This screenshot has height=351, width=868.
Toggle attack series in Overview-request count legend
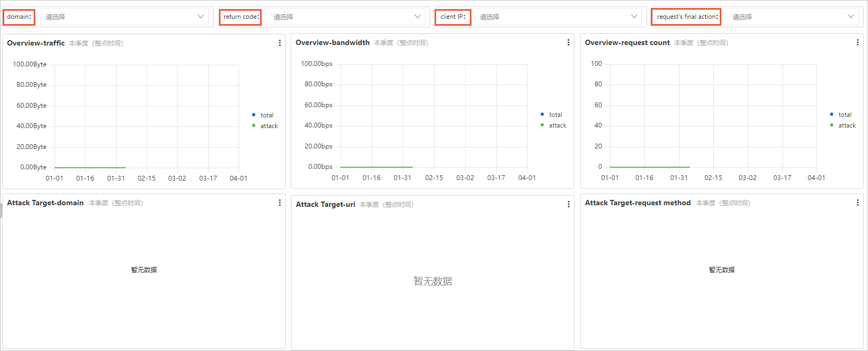coord(843,125)
